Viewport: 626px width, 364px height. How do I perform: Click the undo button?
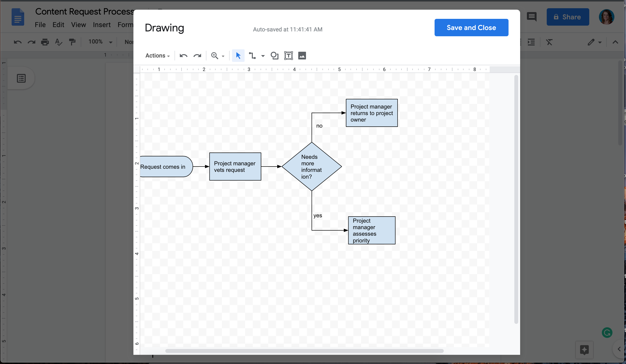182,55
